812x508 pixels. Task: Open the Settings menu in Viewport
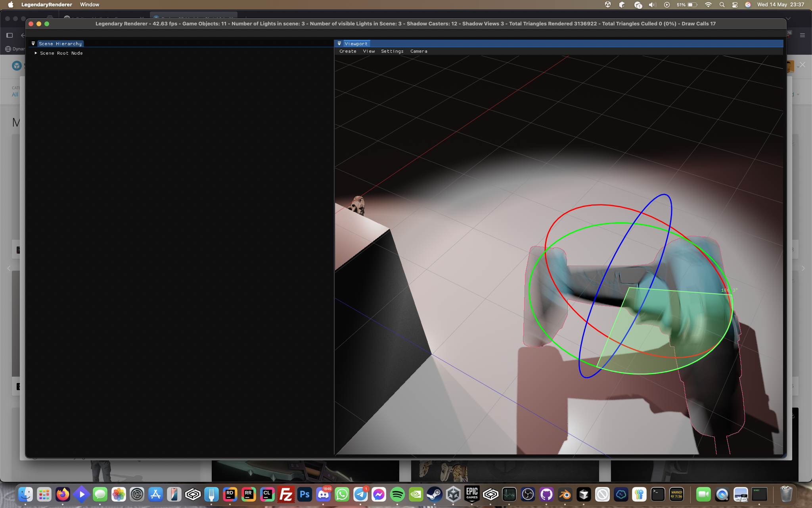pos(392,51)
